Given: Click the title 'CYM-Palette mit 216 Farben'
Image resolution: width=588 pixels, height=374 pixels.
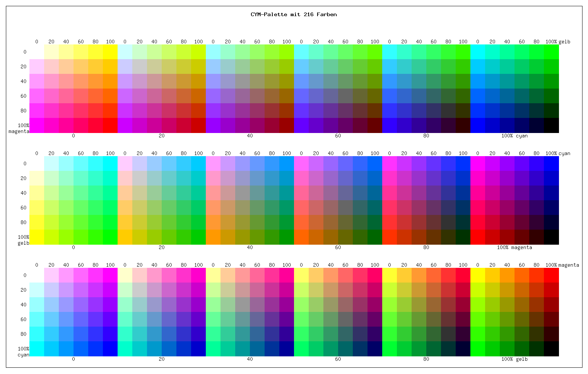Looking at the screenshot, I should (294, 15).
